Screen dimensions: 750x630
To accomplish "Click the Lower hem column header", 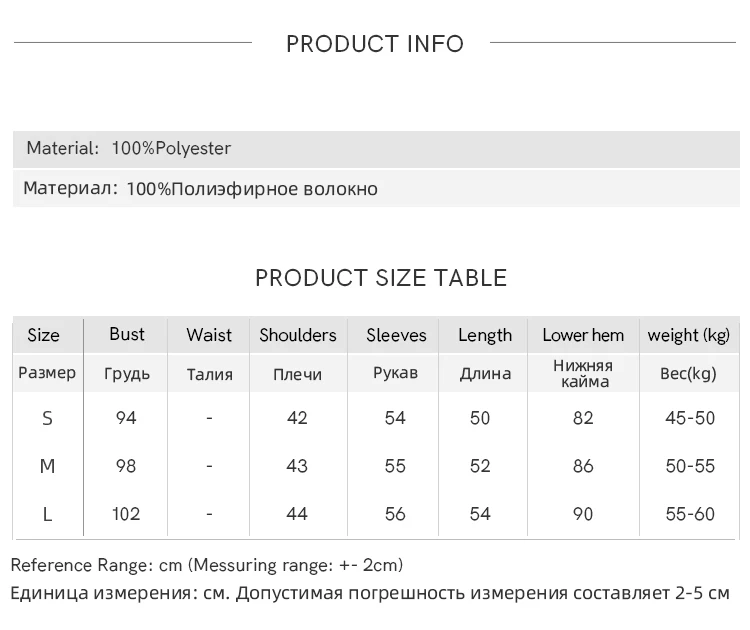I will 583,336.
